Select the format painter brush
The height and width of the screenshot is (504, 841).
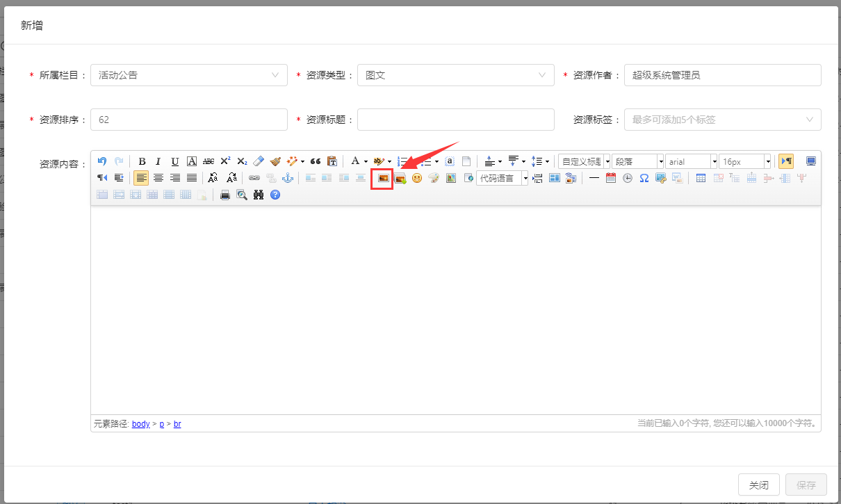click(275, 161)
